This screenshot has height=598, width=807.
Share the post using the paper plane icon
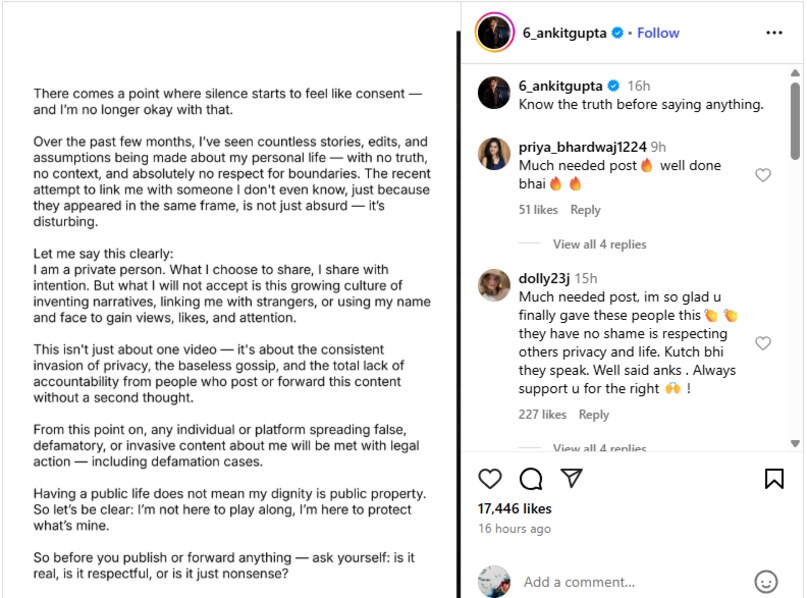[x=571, y=479]
